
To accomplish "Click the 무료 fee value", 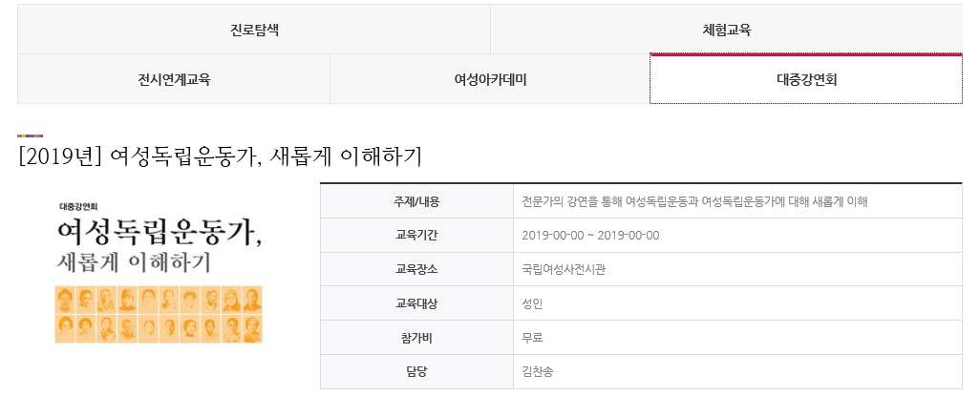I will pos(532,337).
